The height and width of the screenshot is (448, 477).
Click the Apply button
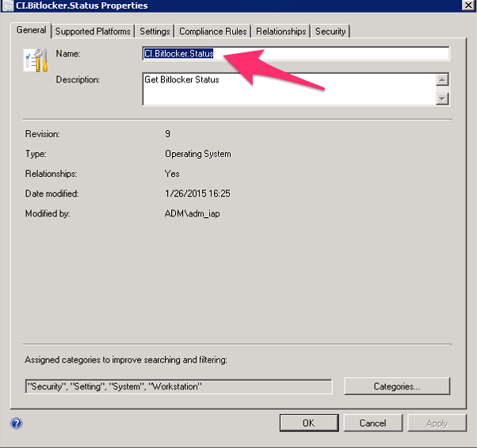[437, 423]
